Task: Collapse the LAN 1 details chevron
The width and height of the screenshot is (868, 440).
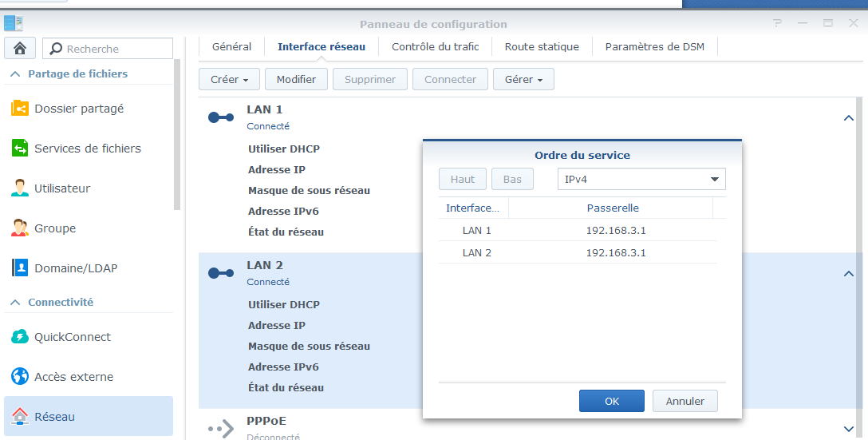Action: (848, 117)
